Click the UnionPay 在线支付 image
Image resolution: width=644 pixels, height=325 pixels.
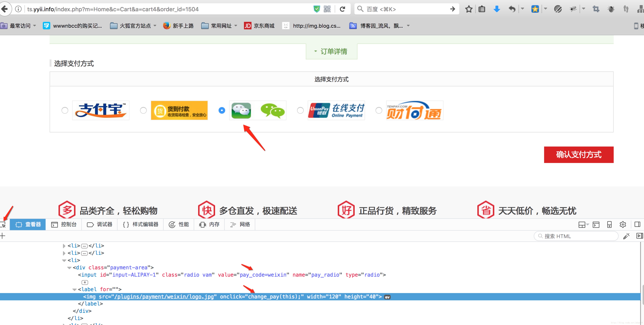pyautogui.click(x=336, y=110)
